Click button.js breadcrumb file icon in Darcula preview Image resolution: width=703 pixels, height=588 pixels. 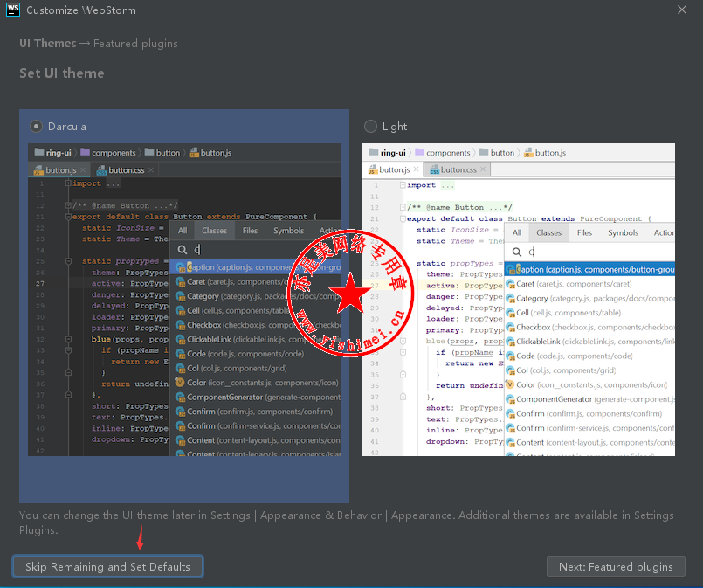click(x=194, y=153)
